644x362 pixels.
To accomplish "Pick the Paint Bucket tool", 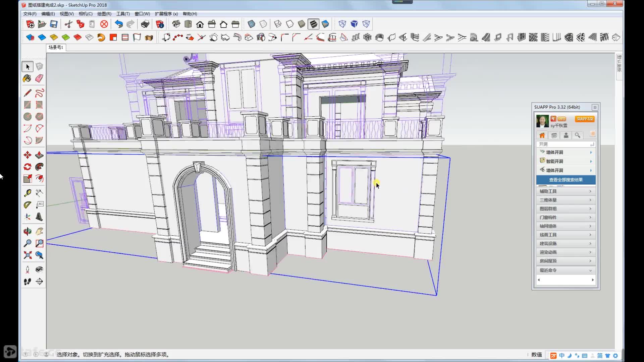I will (27, 78).
